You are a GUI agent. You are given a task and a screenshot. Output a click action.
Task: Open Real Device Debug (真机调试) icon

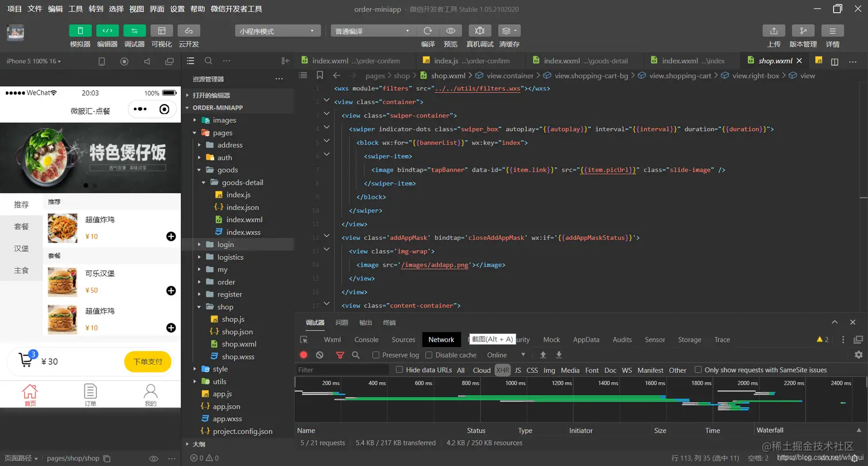[x=480, y=31]
